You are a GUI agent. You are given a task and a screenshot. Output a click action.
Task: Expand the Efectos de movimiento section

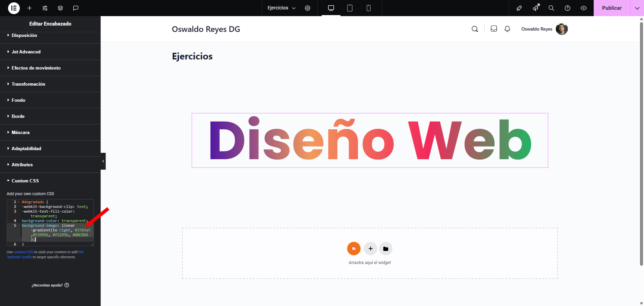(x=36, y=68)
